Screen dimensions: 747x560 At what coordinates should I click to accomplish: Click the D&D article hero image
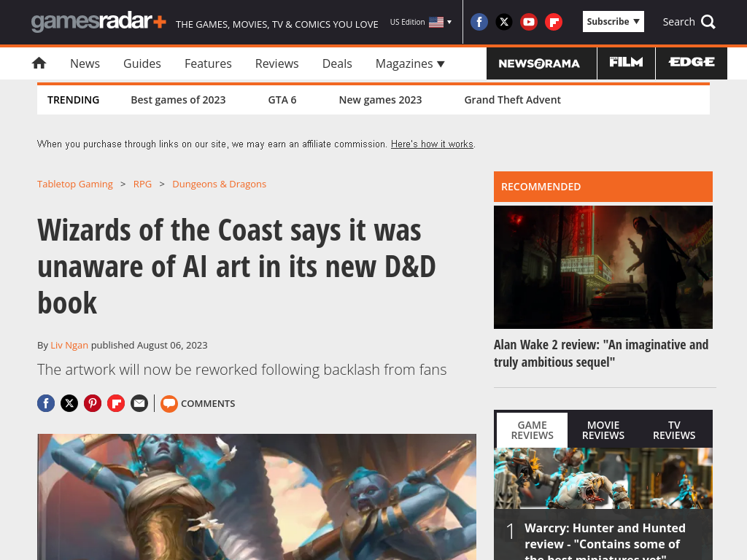tap(257, 497)
